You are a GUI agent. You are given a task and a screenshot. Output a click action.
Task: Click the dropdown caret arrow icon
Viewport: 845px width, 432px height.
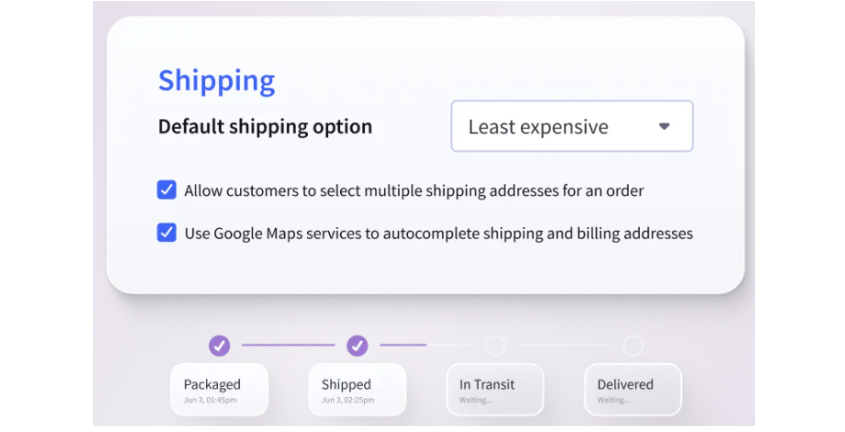664,126
